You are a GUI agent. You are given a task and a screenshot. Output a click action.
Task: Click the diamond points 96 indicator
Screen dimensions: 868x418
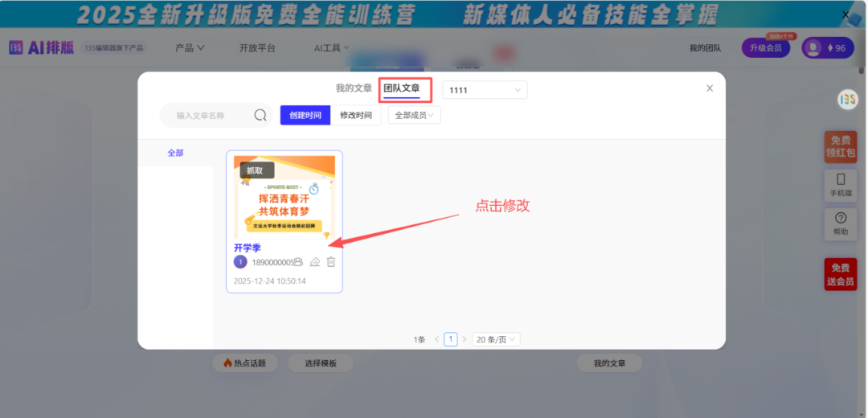(x=837, y=48)
